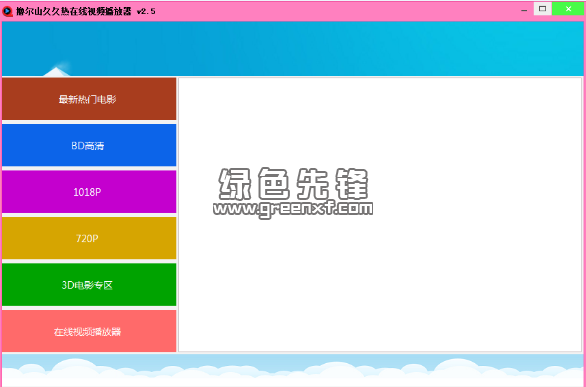Maximize the window with the square icon

(542, 9)
